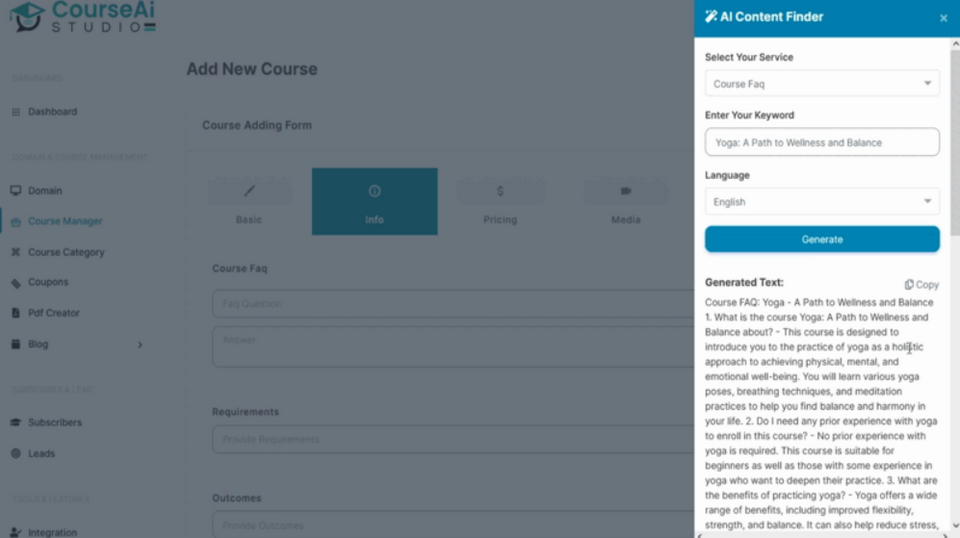Image resolution: width=960 pixels, height=538 pixels.
Task: Click the pencil icon on Basic tab
Action: click(x=249, y=191)
